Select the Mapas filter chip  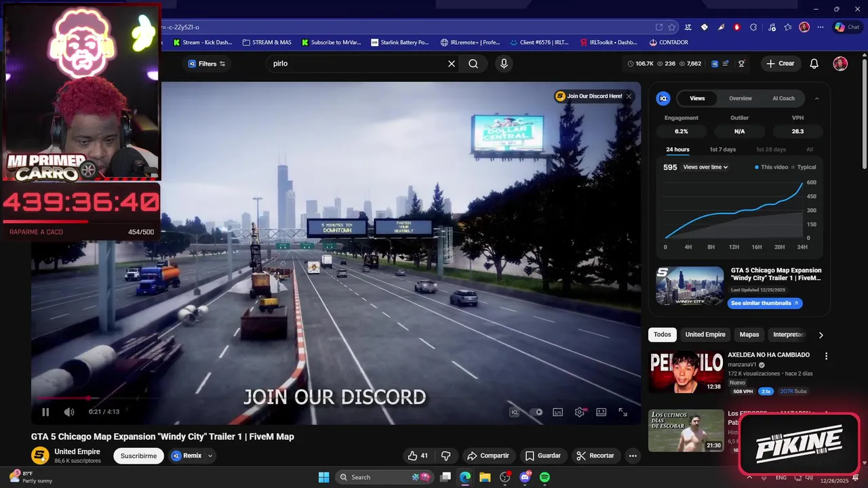(749, 335)
